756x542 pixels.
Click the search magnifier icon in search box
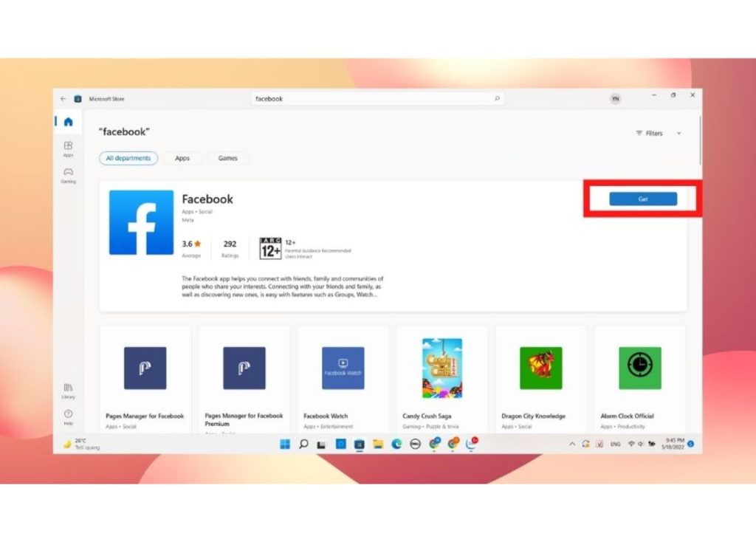point(497,98)
